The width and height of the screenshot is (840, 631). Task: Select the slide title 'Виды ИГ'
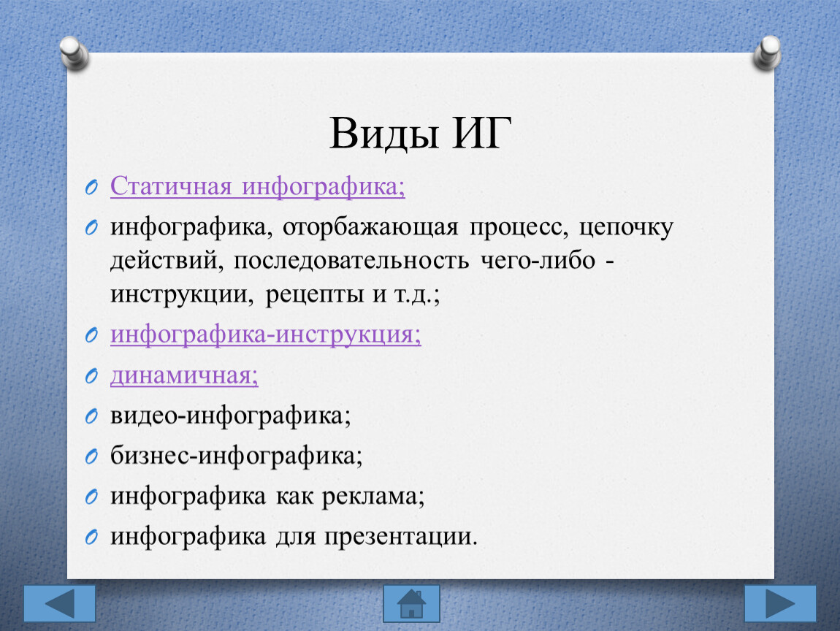tap(421, 133)
